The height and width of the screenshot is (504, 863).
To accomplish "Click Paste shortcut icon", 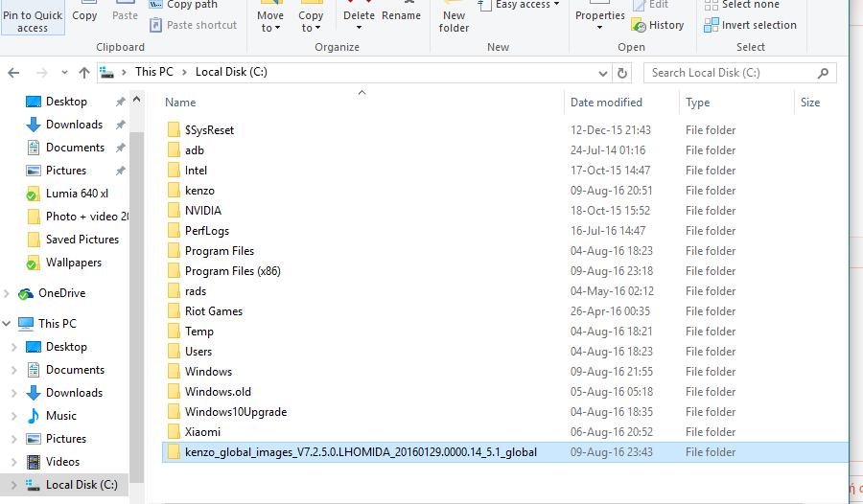I will (156, 25).
